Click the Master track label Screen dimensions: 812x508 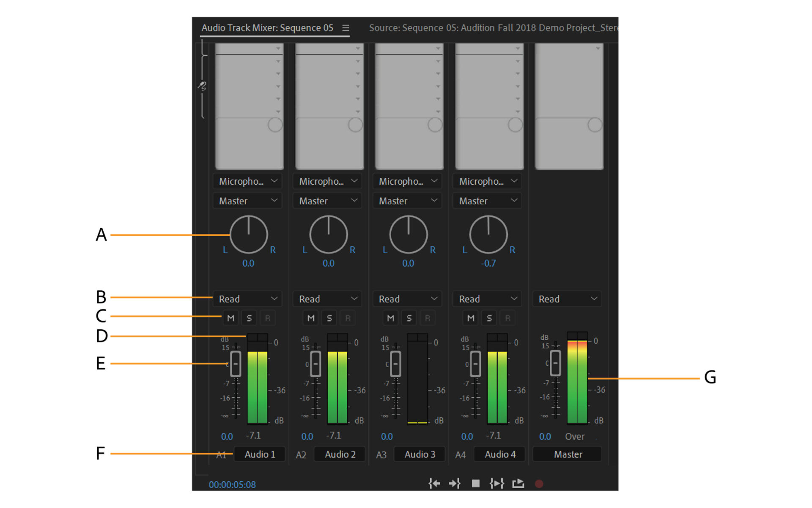[567, 454]
